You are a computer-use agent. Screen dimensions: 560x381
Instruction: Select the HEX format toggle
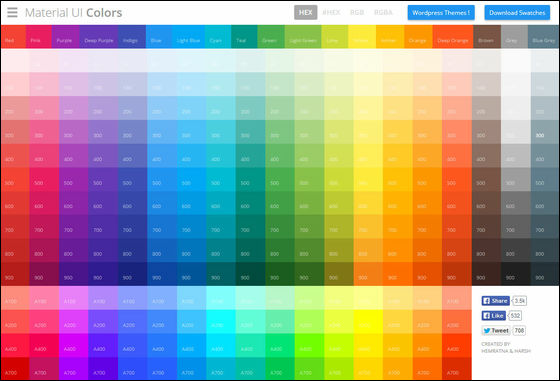305,12
